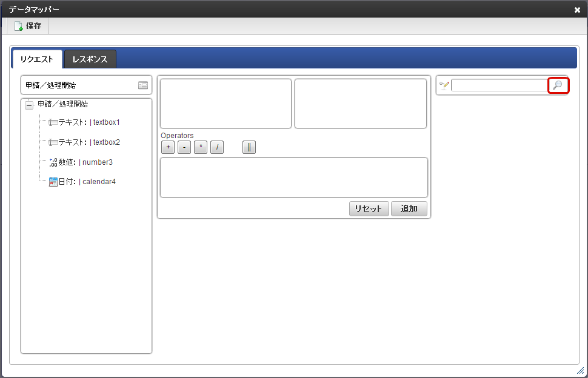Click the リセット button
588x378 pixels.
[x=369, y=208]
